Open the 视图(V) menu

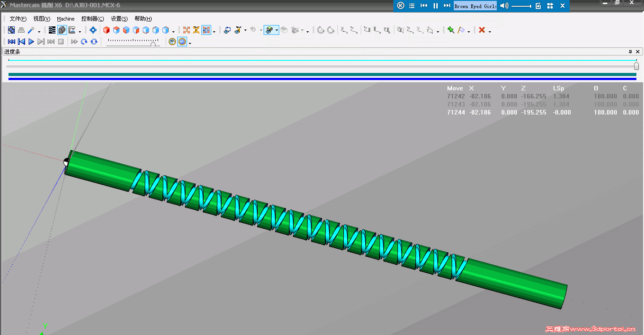click(42, 19)
